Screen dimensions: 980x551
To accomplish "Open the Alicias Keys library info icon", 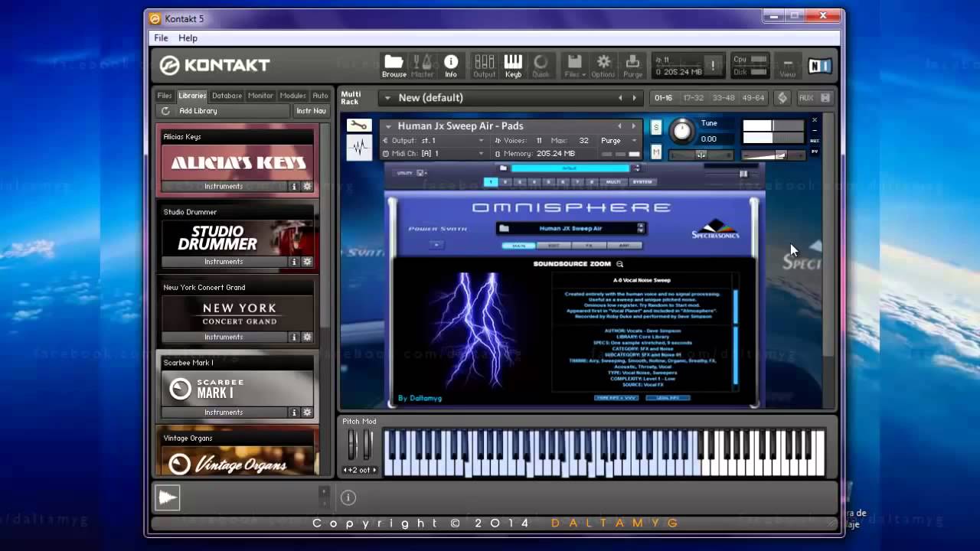I will 293,187.
